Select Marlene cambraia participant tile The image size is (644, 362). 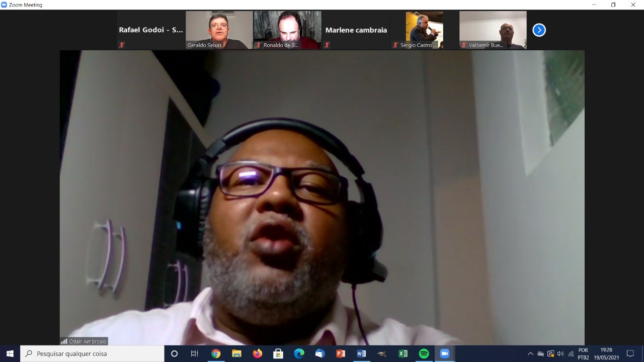[x=356, y=30]
